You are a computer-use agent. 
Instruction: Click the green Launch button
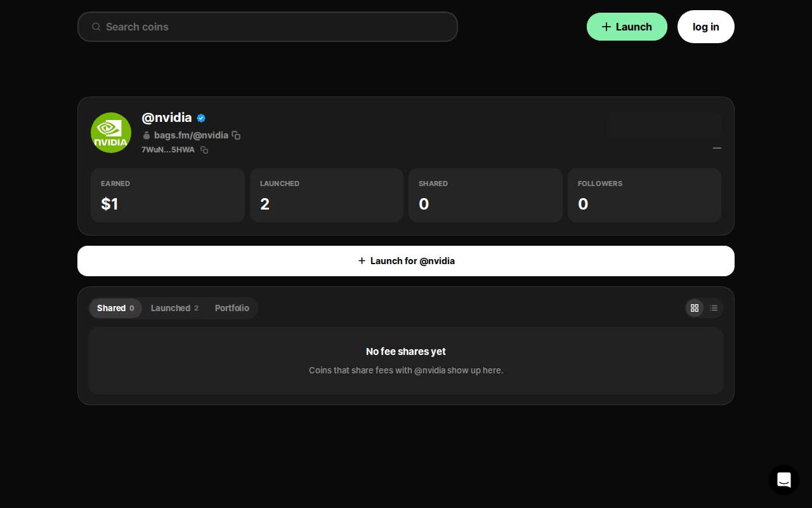pos(627,27)
